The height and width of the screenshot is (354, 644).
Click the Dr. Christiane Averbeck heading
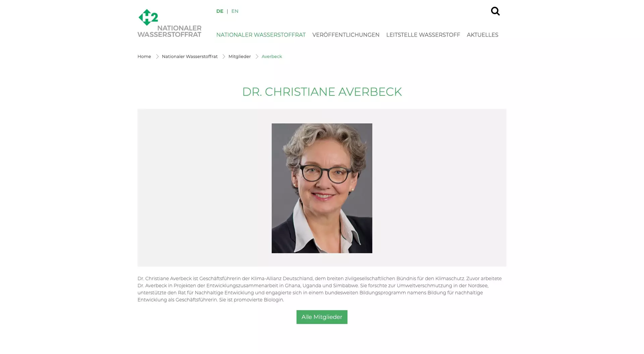pyautogui.click(x=322, y=92)
